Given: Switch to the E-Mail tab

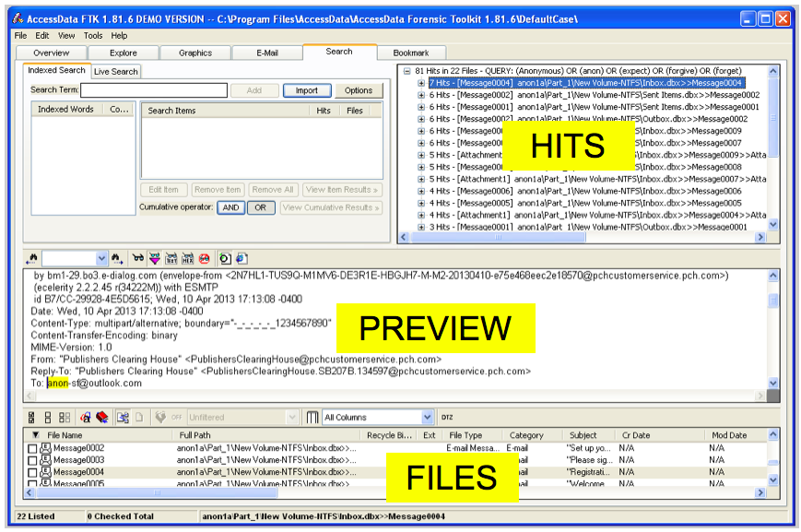Looking at the screenshot, I should point(267,53).
